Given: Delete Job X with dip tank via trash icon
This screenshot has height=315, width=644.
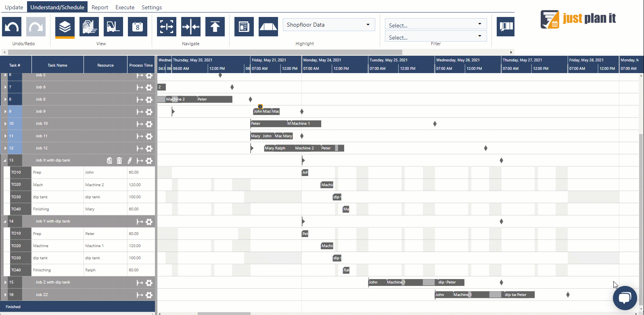Looking at the screenshot, I should click(x=119, y=161).
